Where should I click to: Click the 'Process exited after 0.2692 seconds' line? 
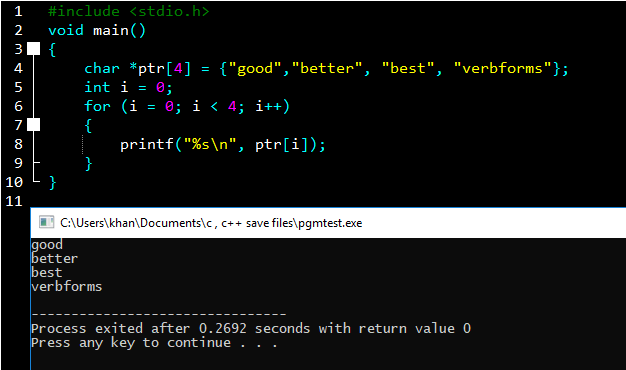pos(251,328)
